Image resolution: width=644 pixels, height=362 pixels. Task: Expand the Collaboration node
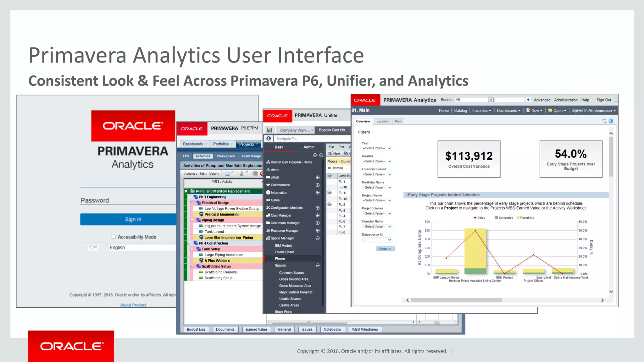pos(318,185)
